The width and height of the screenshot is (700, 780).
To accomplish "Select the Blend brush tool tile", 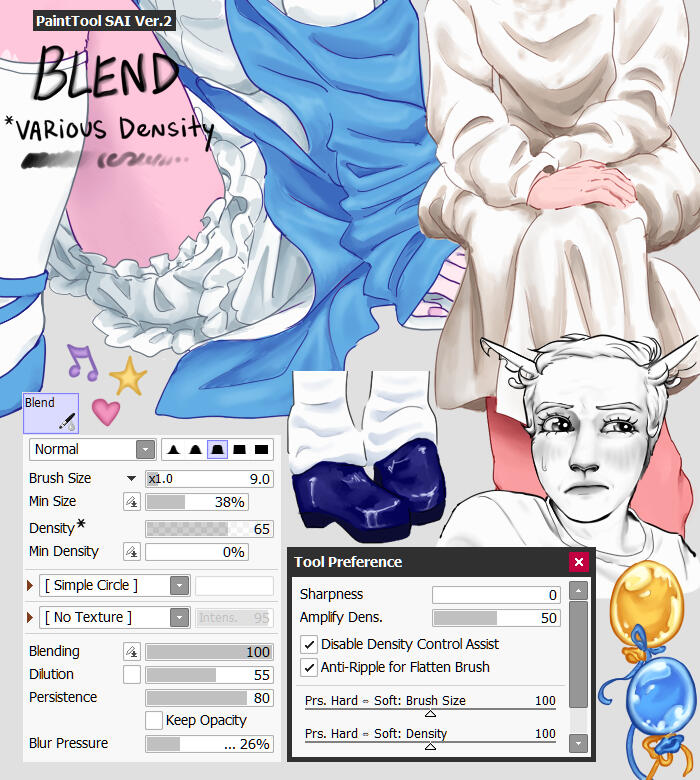I will click(x=50, y=413).
